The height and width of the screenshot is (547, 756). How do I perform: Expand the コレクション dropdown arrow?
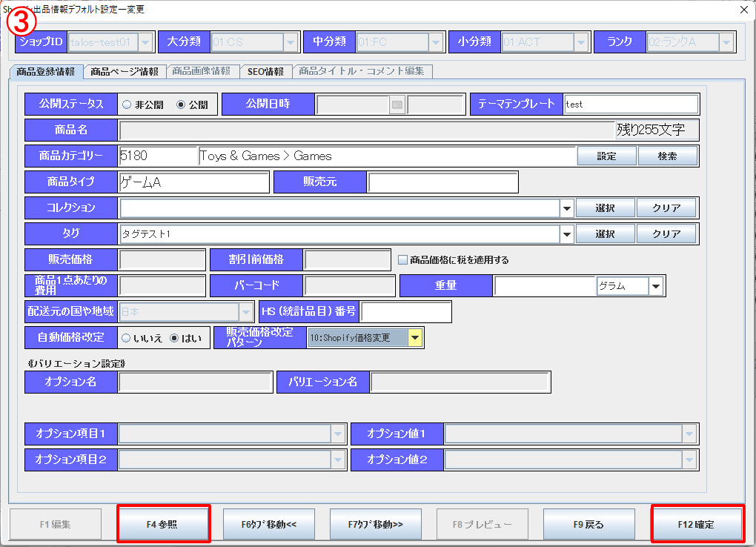[x=567, y=208]
